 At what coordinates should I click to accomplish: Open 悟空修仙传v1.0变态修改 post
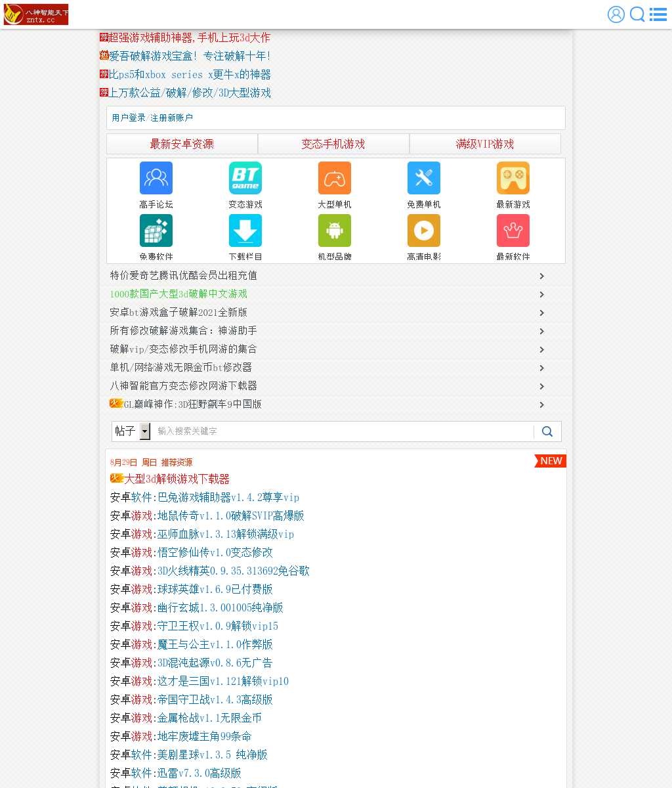pos(215,552)
